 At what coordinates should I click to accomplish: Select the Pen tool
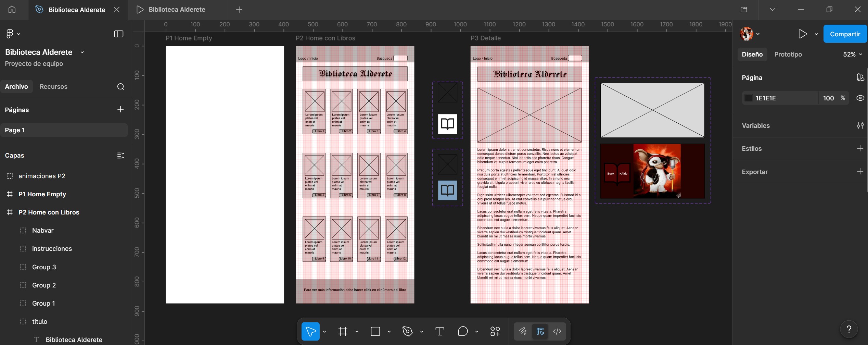pos(407,331)
